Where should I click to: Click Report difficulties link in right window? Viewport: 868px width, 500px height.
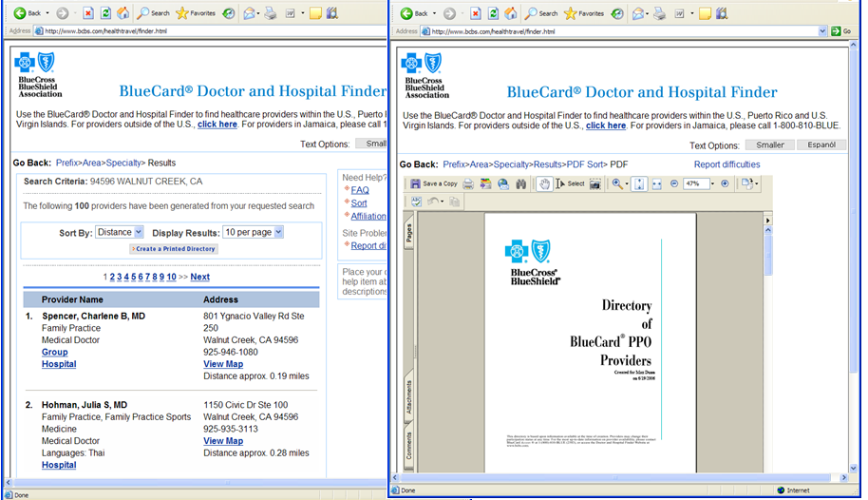[x=726, y=164]
